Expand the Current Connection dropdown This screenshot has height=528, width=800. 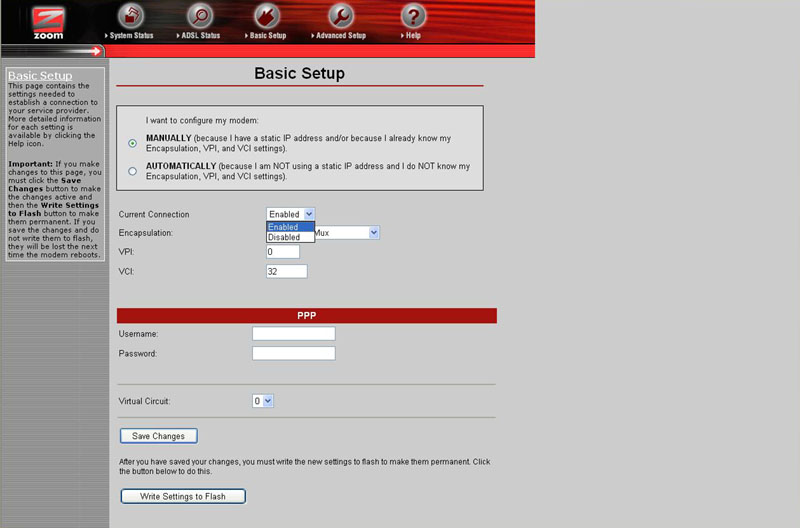(x=291, y=214)
